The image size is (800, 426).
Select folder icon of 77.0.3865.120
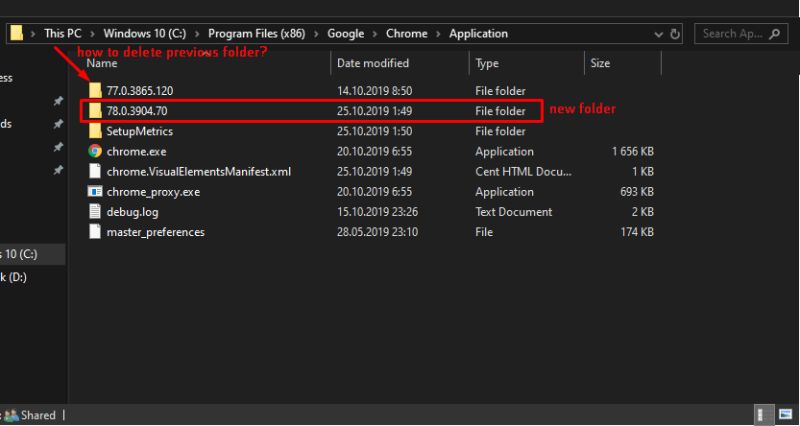(95, 91)
